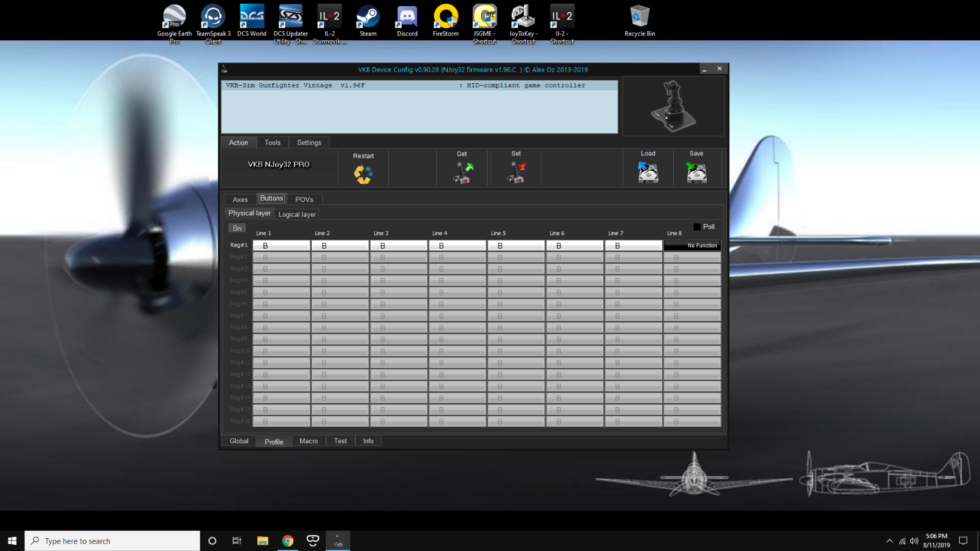
Task: Launch Discord from the desktop
Action: point(407,21)
